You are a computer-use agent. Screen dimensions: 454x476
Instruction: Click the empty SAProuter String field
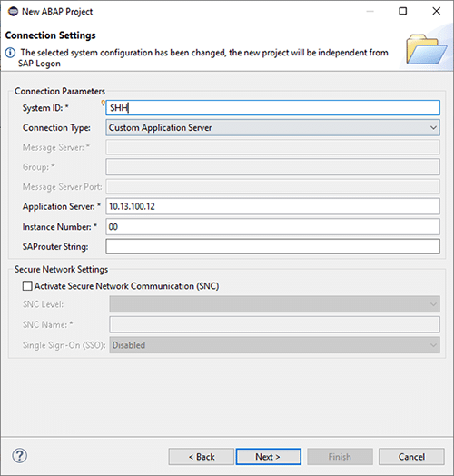(x=272, y=246)
